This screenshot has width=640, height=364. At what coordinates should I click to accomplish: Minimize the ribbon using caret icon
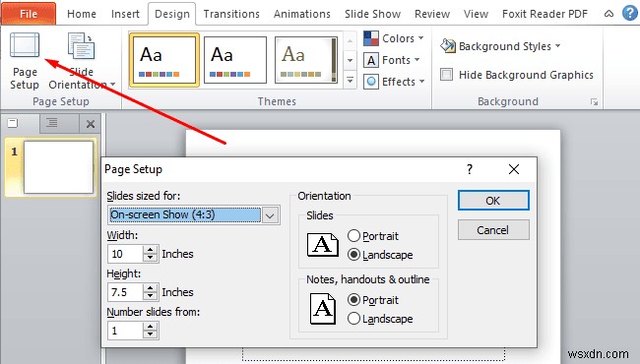pos(608,14)
